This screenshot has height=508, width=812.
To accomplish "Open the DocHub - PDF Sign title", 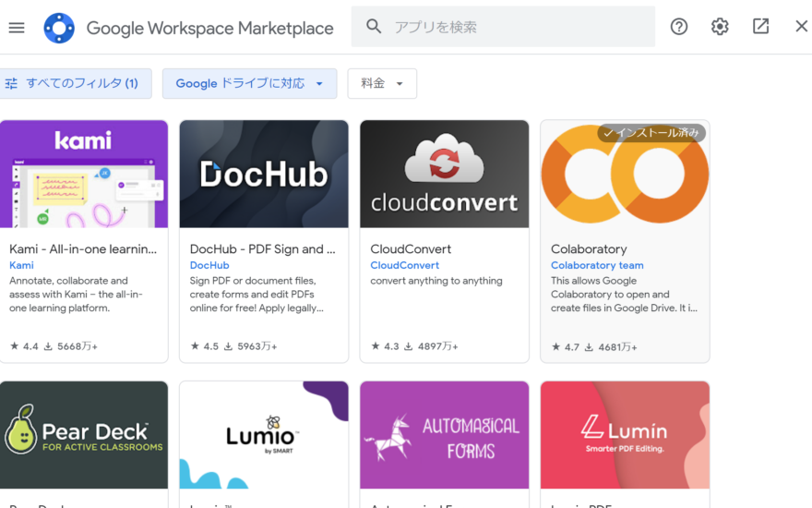I will tap(263, 249).
